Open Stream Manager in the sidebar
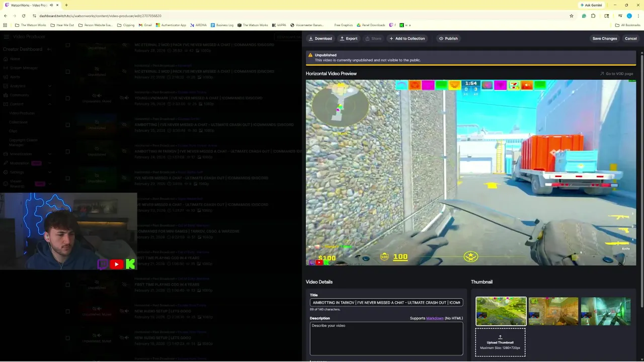644x362 pixels. (x=24, y=68)
